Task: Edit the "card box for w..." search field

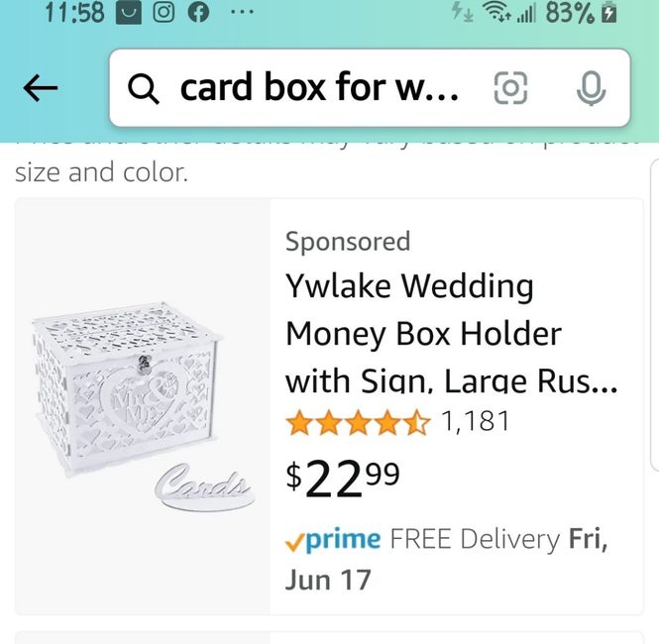Action: (x=319, y=89)
